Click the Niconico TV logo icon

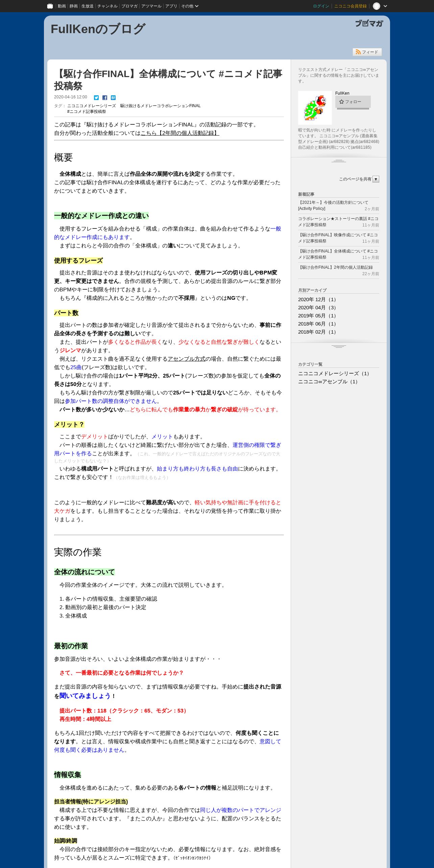50,6
